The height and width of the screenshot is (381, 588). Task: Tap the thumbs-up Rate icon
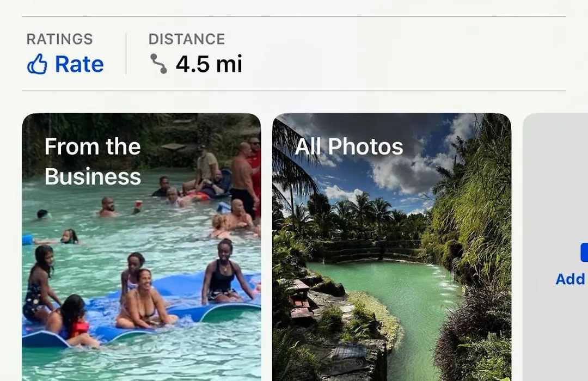[x=37, y=64]
